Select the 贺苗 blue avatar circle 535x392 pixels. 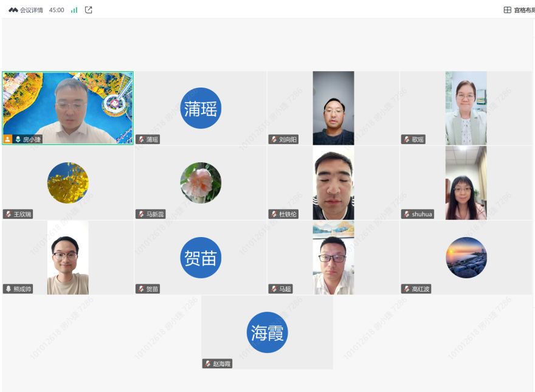(x=201, y=258)
